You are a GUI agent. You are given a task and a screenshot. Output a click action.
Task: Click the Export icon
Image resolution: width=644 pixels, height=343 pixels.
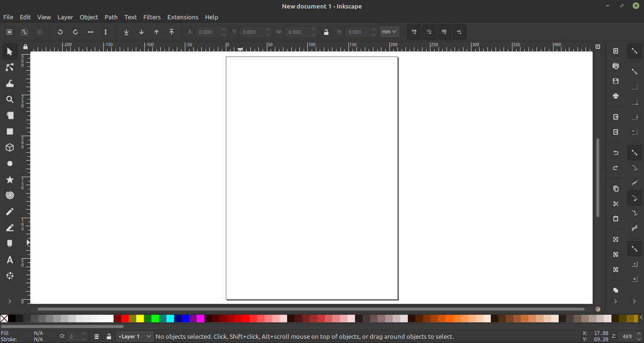click(616, 132)
